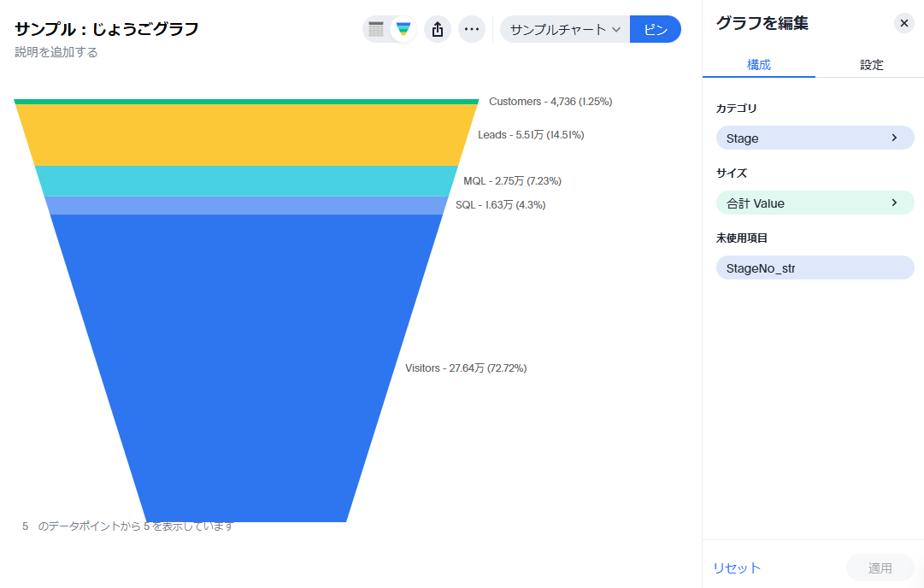Click the ピン button
The height and width of the screenshot is (588, 924).
click(656, 29)
